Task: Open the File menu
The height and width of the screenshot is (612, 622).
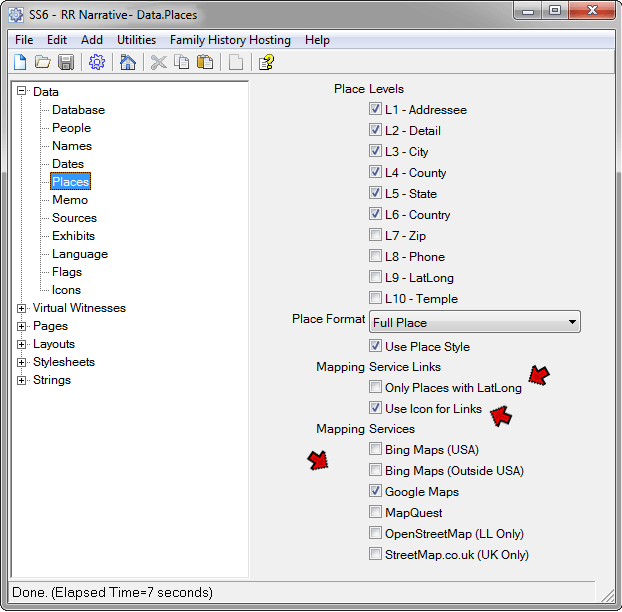Action: (x=24, y=40)
